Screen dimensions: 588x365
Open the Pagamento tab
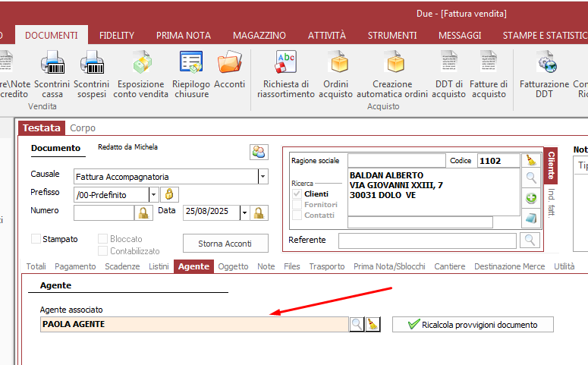[75, 266]
